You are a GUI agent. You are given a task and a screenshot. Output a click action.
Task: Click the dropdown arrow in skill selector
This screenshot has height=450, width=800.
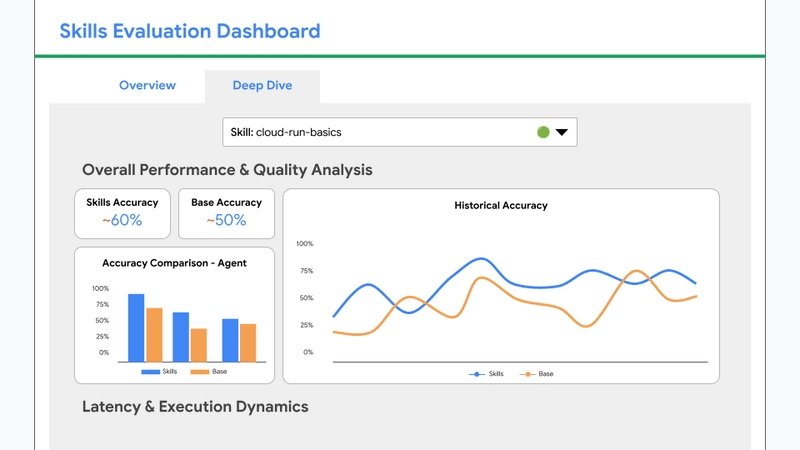click(562, 132)
